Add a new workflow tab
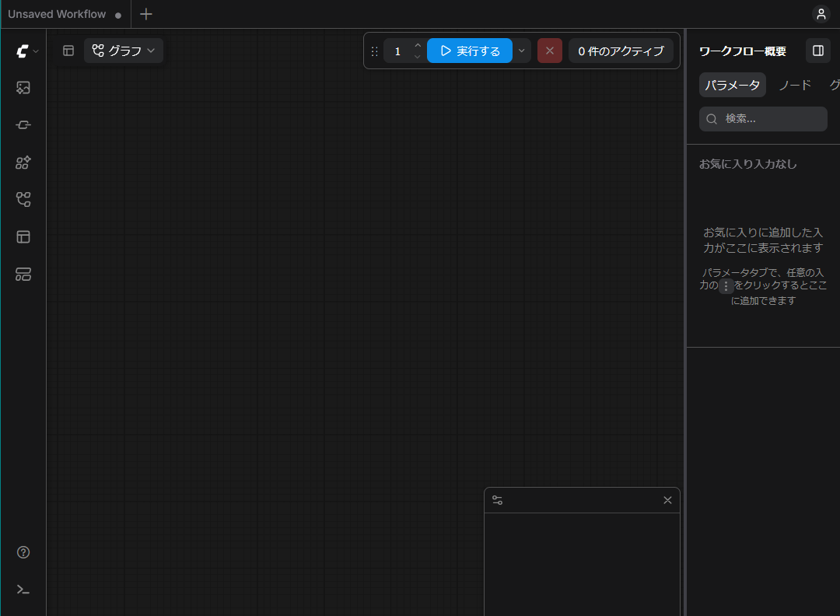The image size is (840, 616). [x=145, y=14]
